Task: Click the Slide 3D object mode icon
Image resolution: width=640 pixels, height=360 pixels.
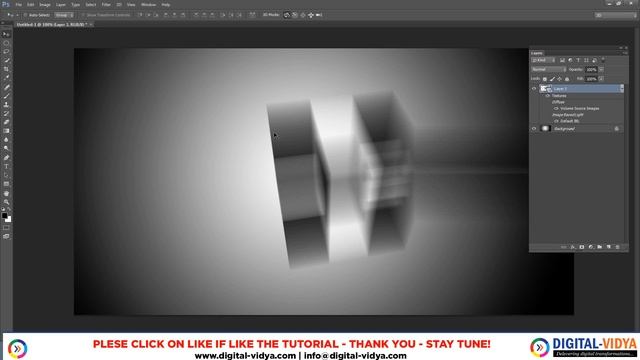Action: click(311, 15)
